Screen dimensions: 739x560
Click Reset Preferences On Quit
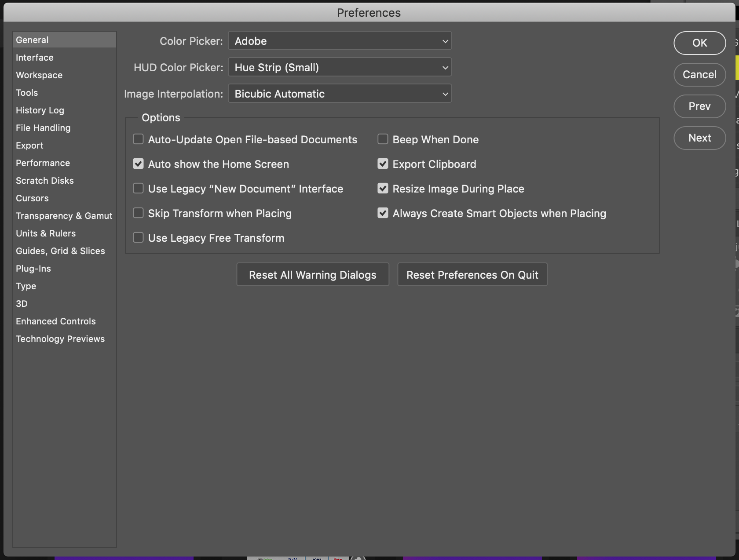click(x=472, y=274)
